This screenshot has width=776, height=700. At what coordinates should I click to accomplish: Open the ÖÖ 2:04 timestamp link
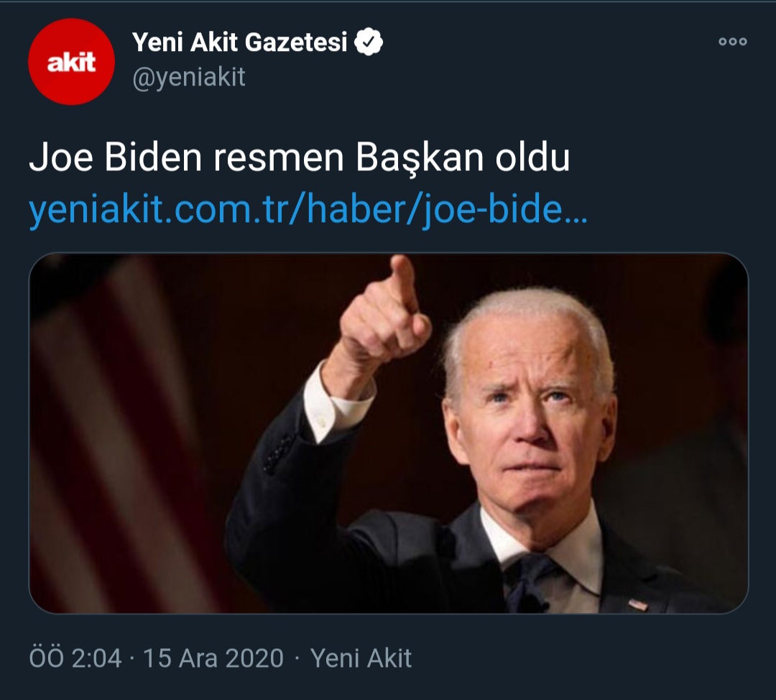pyautogui.click(x=75, y=658)
